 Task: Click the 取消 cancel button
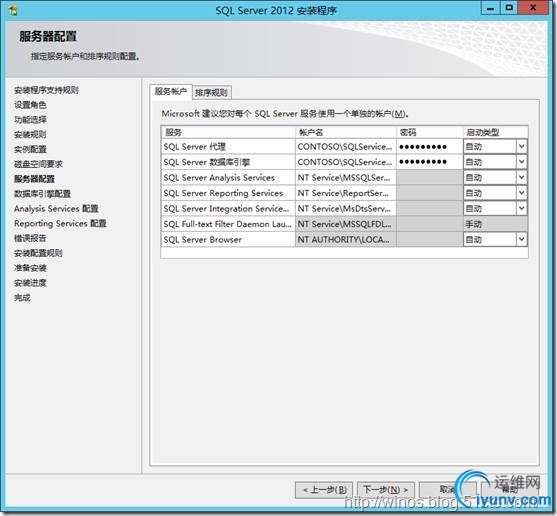tap(448, 490)
